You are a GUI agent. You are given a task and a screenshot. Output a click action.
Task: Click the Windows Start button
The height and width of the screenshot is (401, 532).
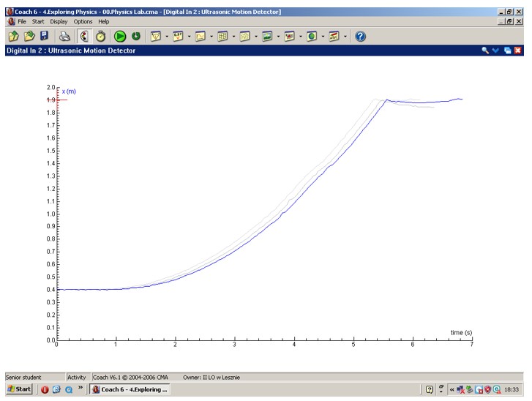point(19,389)
